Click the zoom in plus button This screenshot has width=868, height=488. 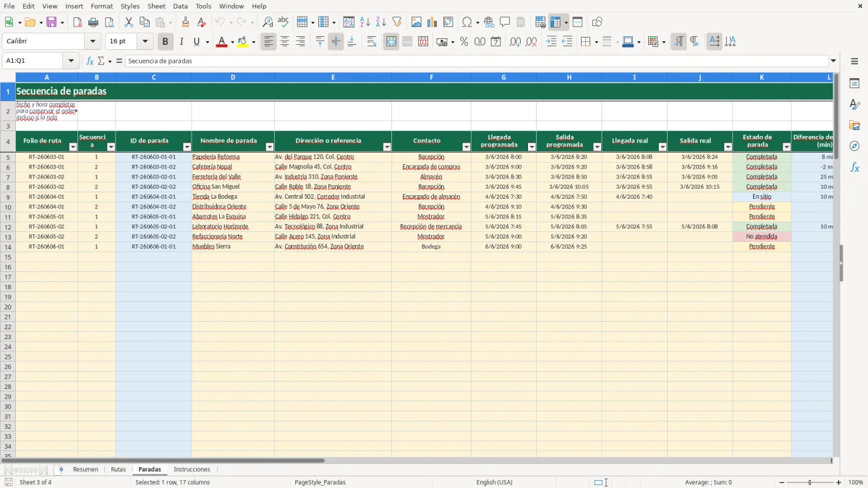[x=839, y=482]
